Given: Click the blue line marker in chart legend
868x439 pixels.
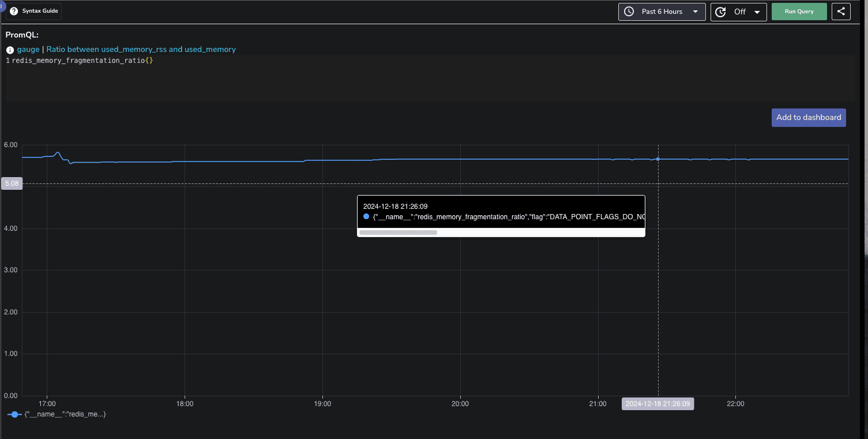Looking at the screenshot, I should coord(15,414).
